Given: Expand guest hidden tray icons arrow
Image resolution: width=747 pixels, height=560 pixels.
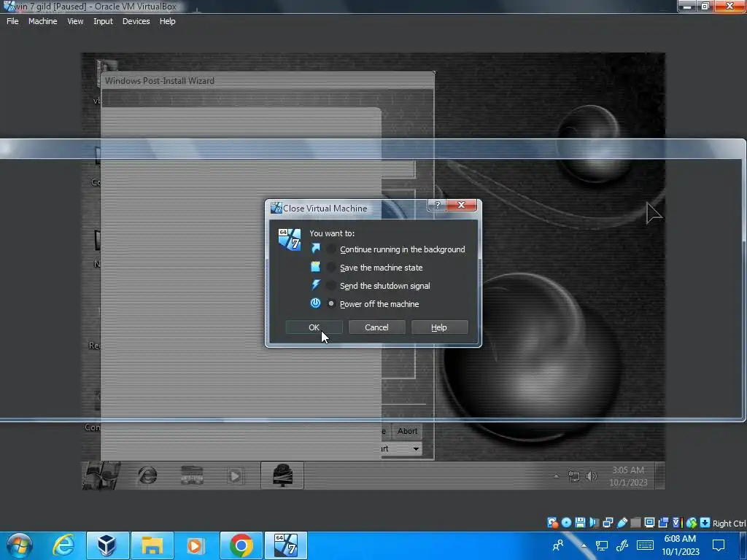Looking at the screenshot, I should pyautogui.click(x=556, y=475).
